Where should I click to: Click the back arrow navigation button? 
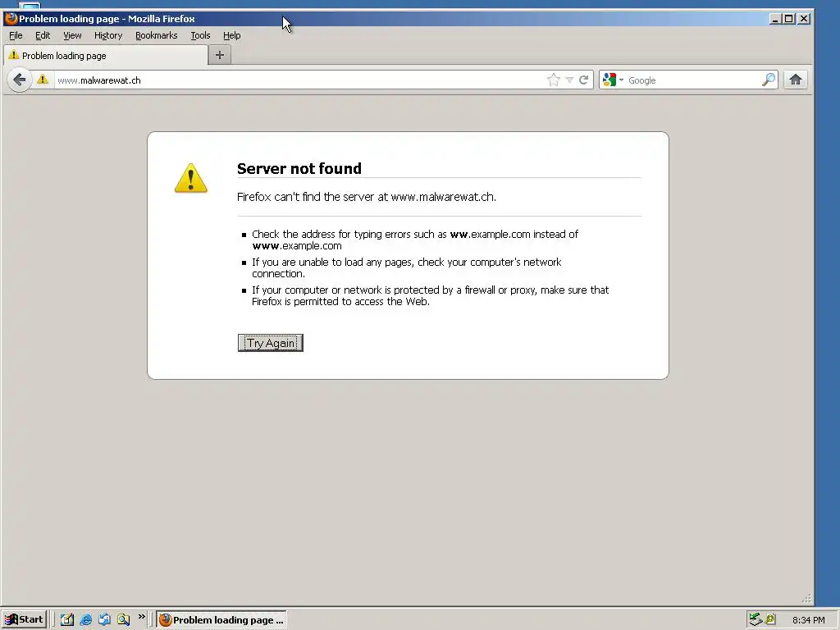pos(20,80)
